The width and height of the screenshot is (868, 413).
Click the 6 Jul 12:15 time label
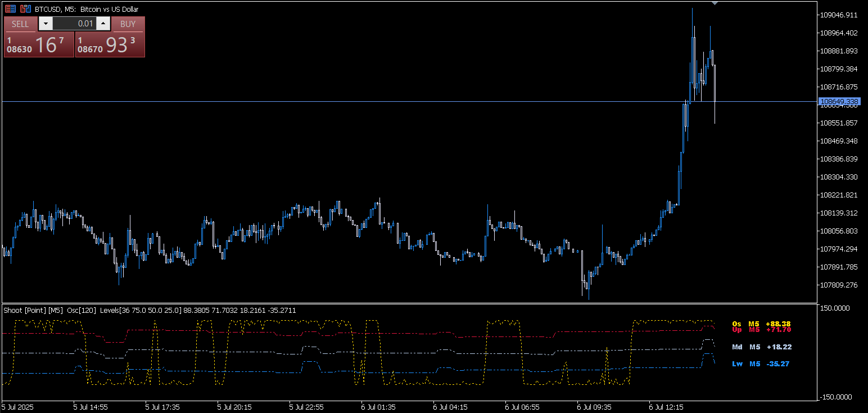click(x=666, y=406)
